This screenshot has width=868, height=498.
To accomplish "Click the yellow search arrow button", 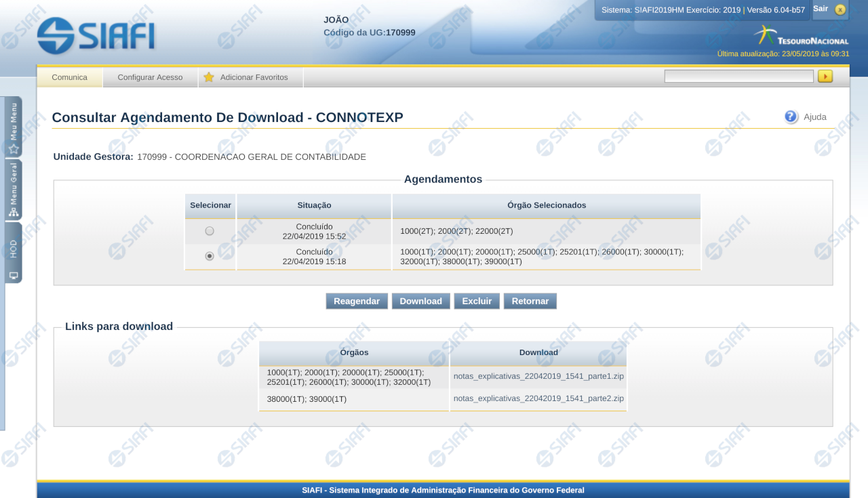I will pos(825,77).
